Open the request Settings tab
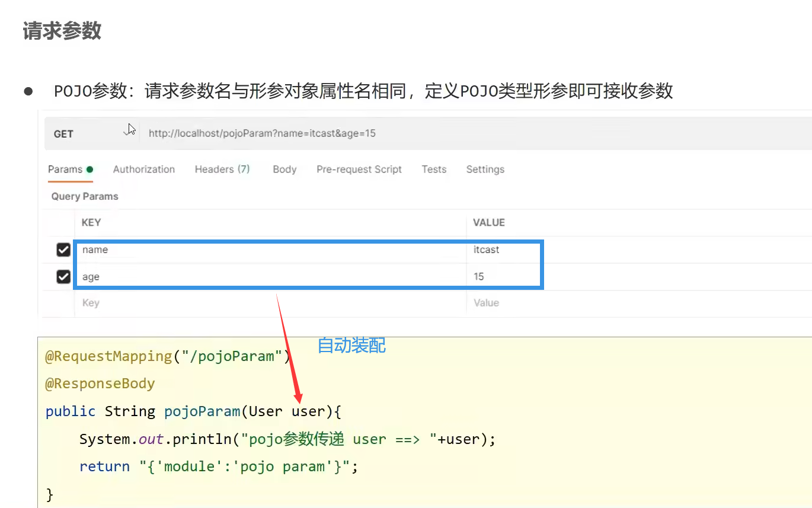The width and height of the screenshot is (812, 508). tap(485, 170)
